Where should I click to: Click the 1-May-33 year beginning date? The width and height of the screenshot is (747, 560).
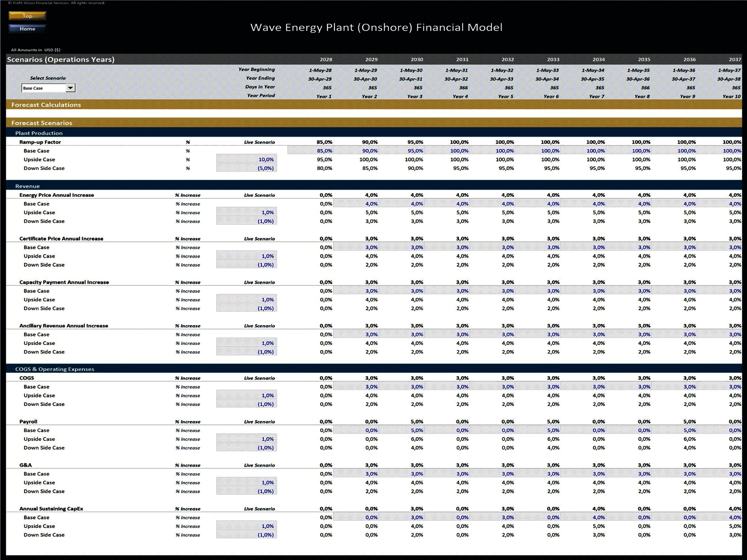pyautogui.click(x=547, y=70)
